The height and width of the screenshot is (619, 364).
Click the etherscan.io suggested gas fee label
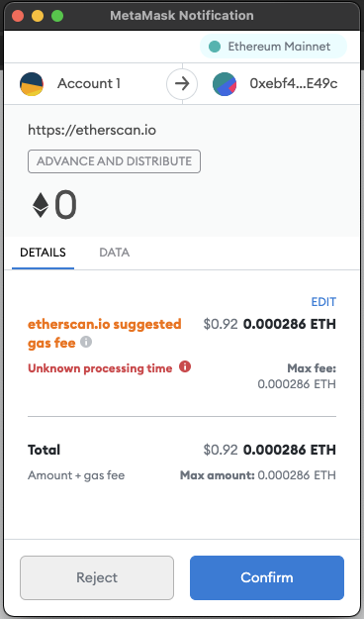[105, 333]
